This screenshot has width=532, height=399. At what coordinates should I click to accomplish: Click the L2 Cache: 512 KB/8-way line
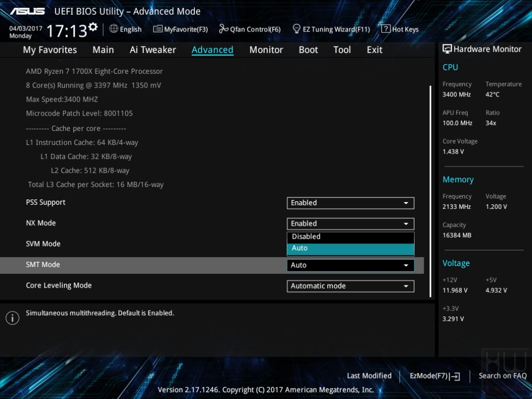coord(90,170)
